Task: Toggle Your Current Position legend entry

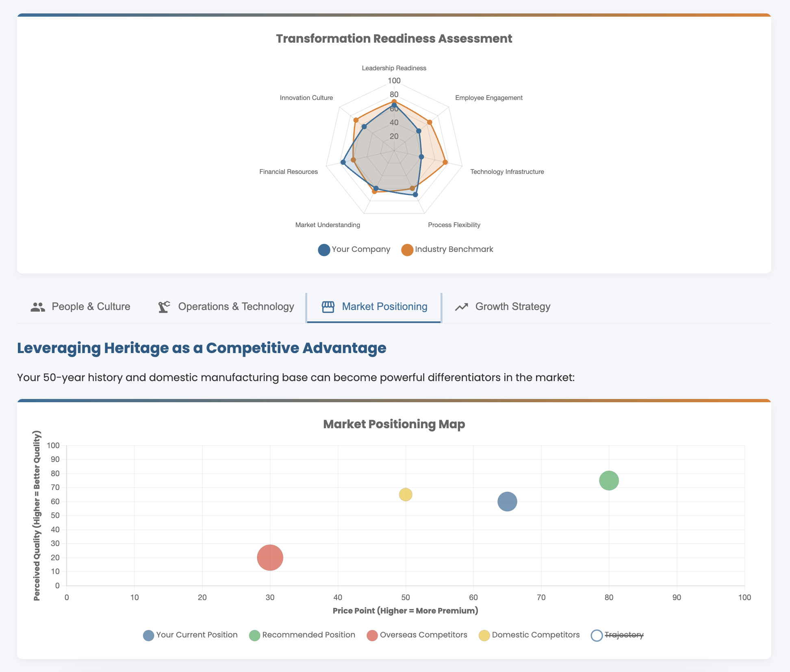Action: pyautogui.click(x=197, y=635)
